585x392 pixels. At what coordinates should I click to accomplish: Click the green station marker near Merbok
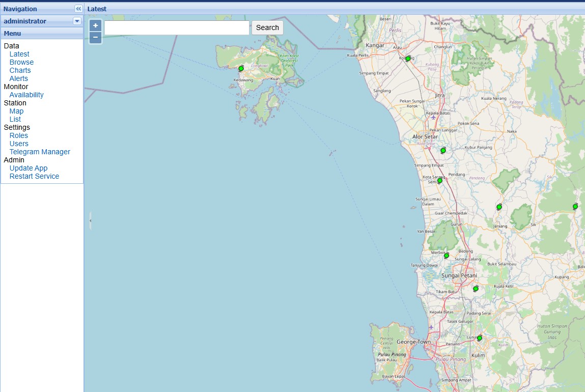[x=447, y=256]
